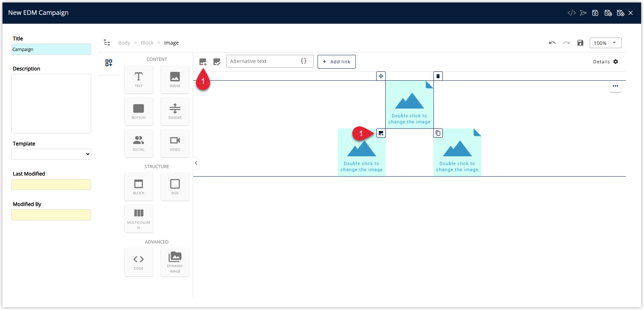Select the Code advanced element
Screen dimensions: 644x310
(x=139, y=262)
